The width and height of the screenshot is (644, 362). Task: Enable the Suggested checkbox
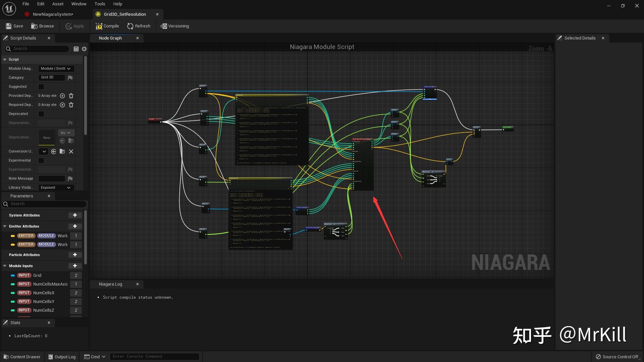41,87
